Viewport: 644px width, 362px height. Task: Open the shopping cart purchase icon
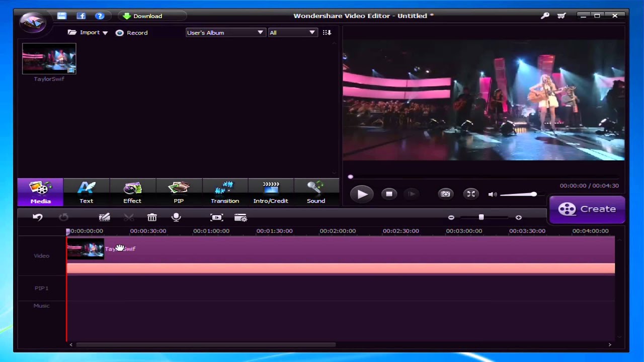point(561,16)
